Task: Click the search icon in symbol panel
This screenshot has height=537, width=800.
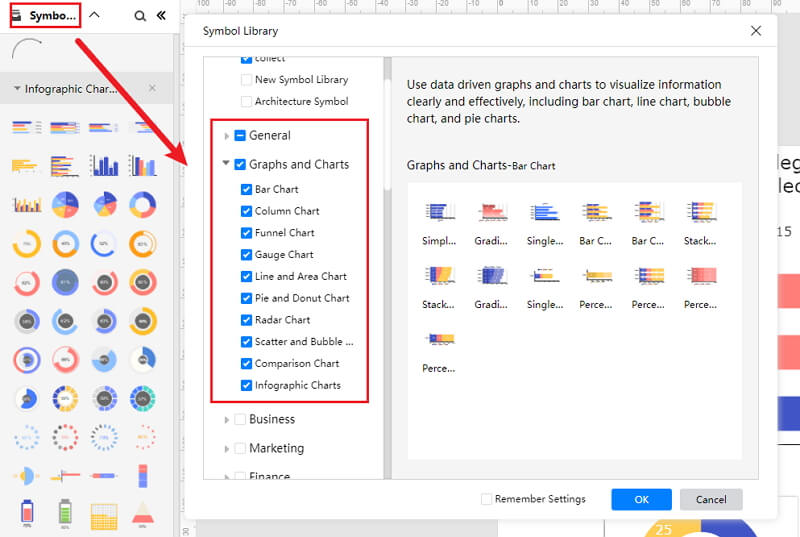Action: [140, 16]
